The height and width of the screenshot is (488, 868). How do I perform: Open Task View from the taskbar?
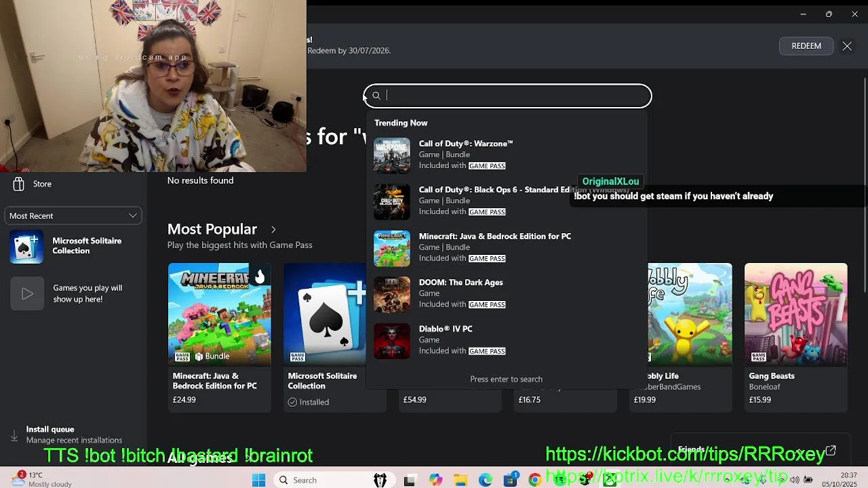point(409,480)
